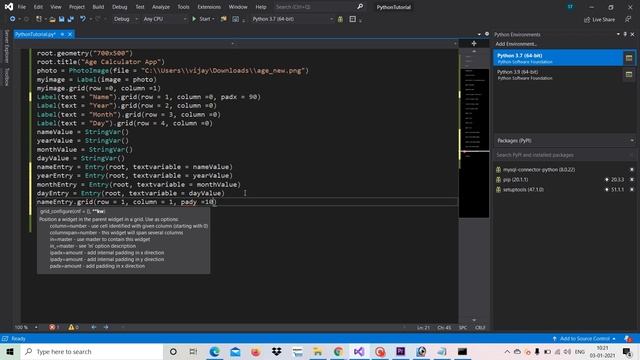Click the yellow warning count indicator

[73, 327]
